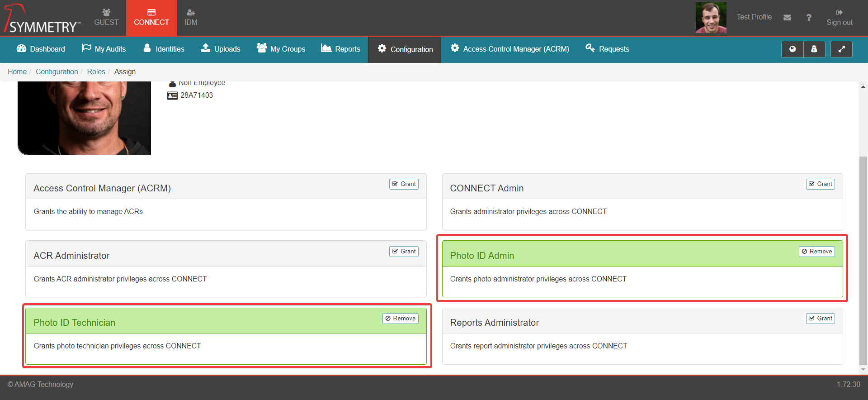This screenshot has height=400, width=868.
Task: Open the Requests menu
Action: pos(607,49)
